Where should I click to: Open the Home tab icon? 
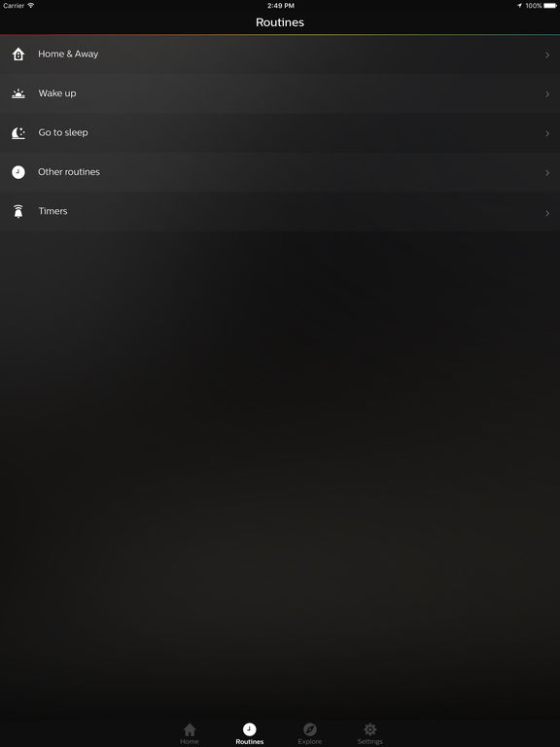(190, 729)
